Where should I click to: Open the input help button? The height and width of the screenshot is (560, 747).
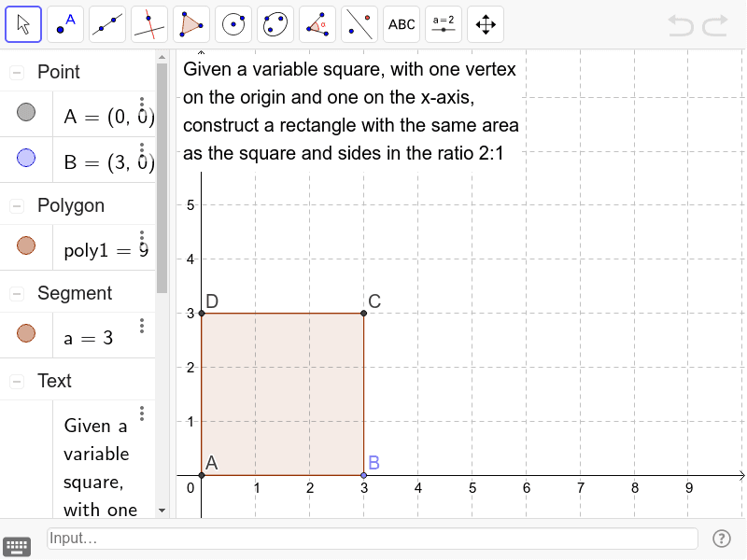click(722, 539)
